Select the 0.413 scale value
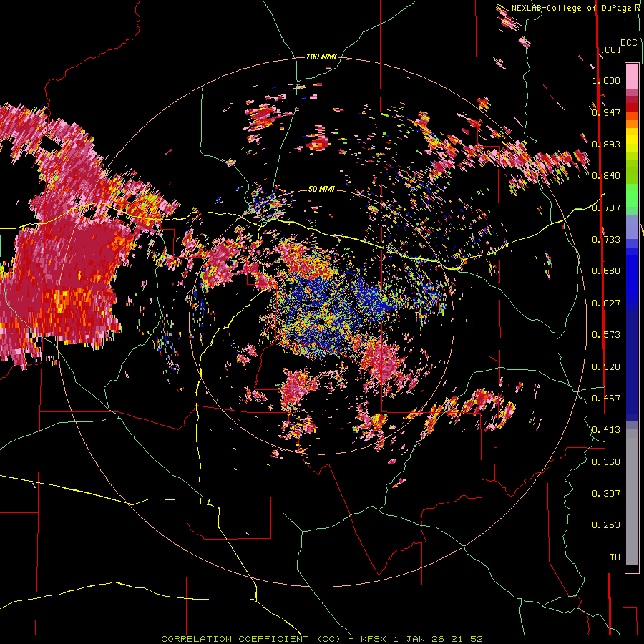Screen dimensions: 644x644 606,429
